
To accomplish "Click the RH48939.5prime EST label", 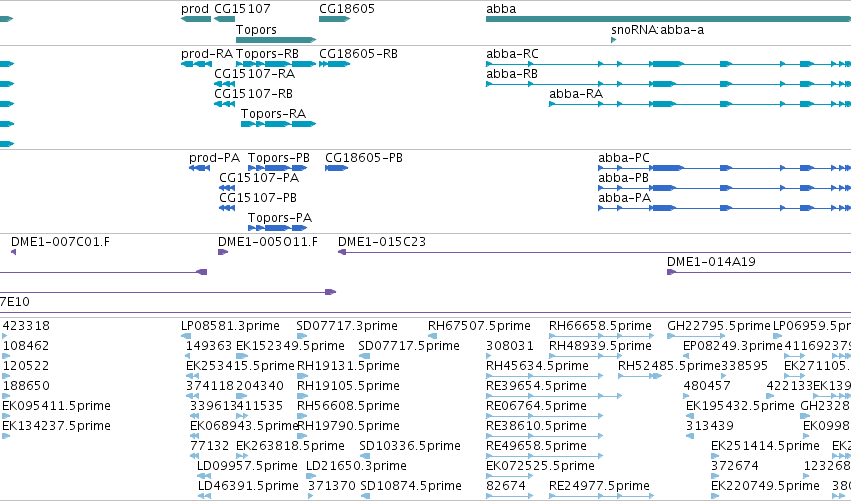I will pyautogui.click(x=600, y=346).
